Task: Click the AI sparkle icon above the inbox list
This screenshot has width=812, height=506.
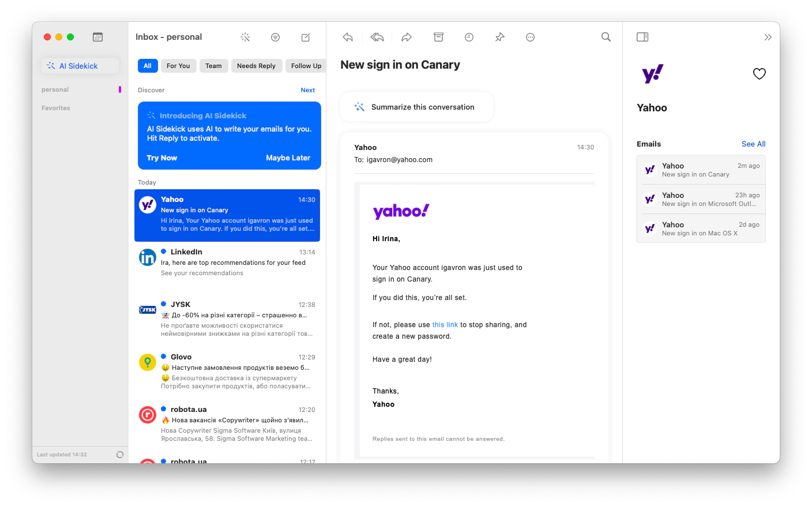Action: (245, 37)
